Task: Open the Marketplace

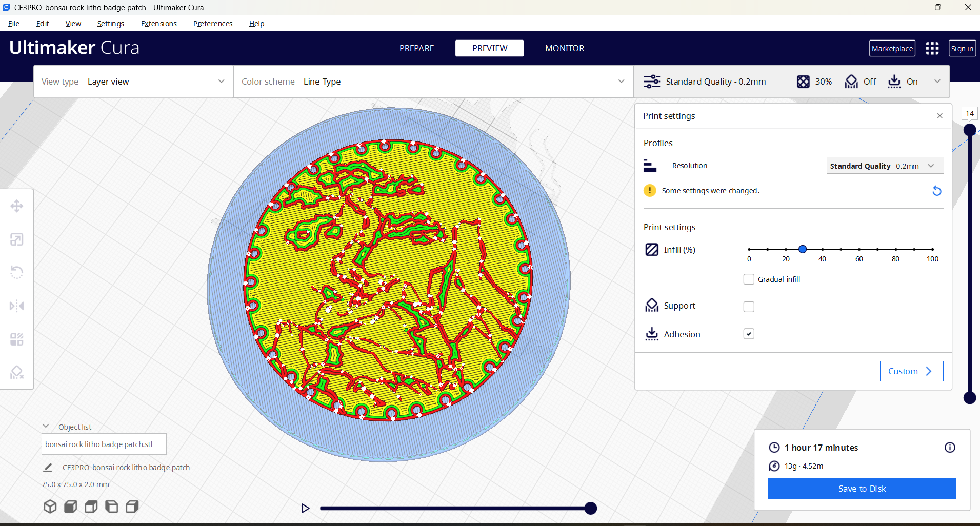Action: (x=892, y=48)
